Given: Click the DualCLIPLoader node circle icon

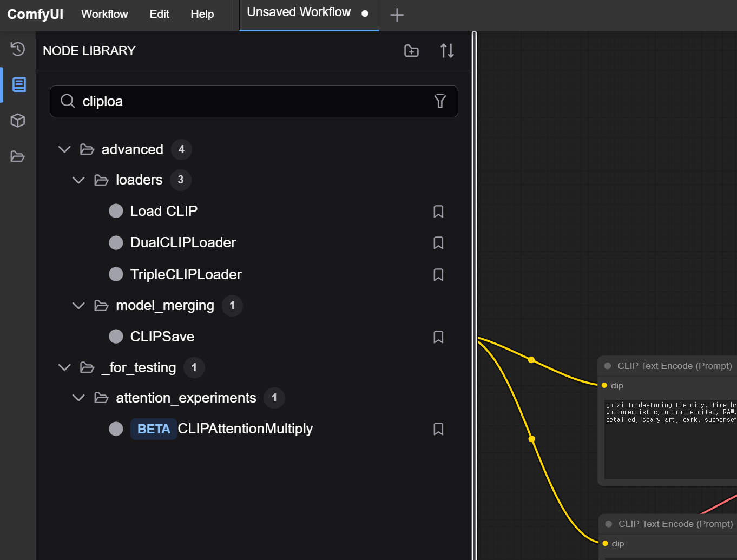Looking at the screenshot, I should tap(116, 242).
